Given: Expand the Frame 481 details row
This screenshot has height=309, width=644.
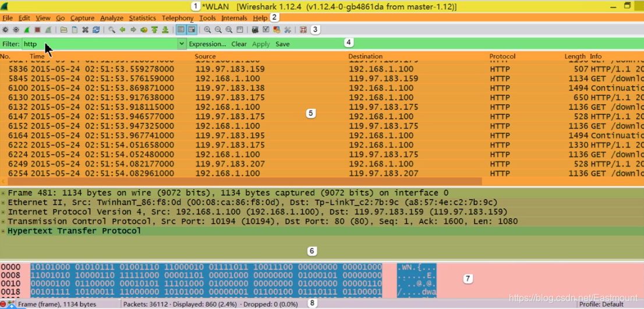Looking at the screenshot, I should [x=3, y=193].
